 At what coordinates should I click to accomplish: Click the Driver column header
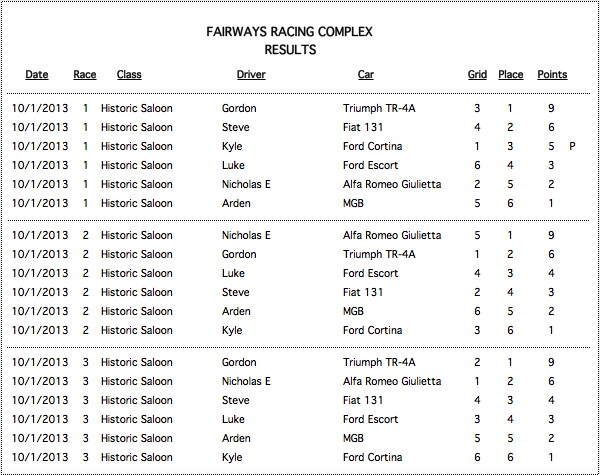[251, 75]
